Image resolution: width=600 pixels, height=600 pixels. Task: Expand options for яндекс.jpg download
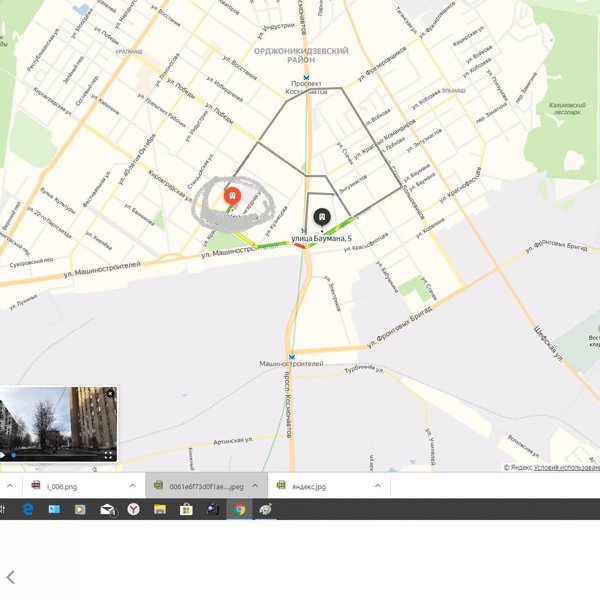377,486
